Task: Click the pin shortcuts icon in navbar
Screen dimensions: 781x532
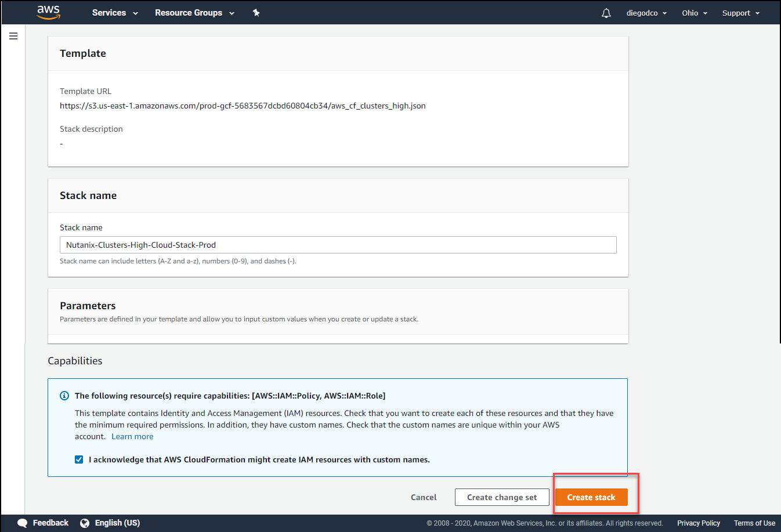Action: 256,13
